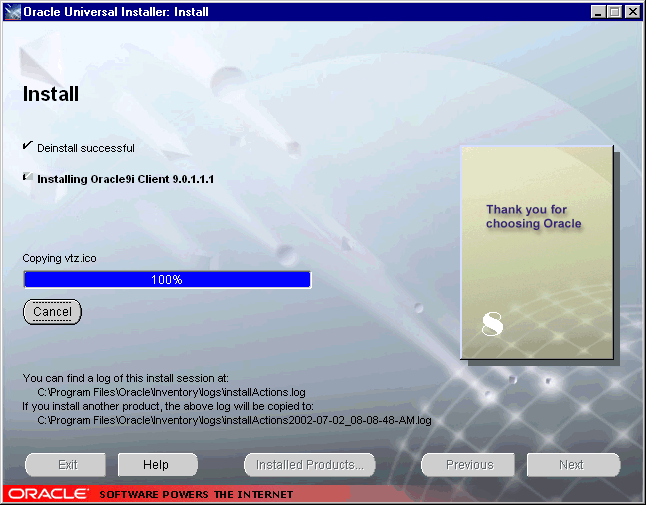The height and width of the screenshot is (505, 646).
Task: Click the 'Copying vtz.ico' status text
Action: point(59,258)
